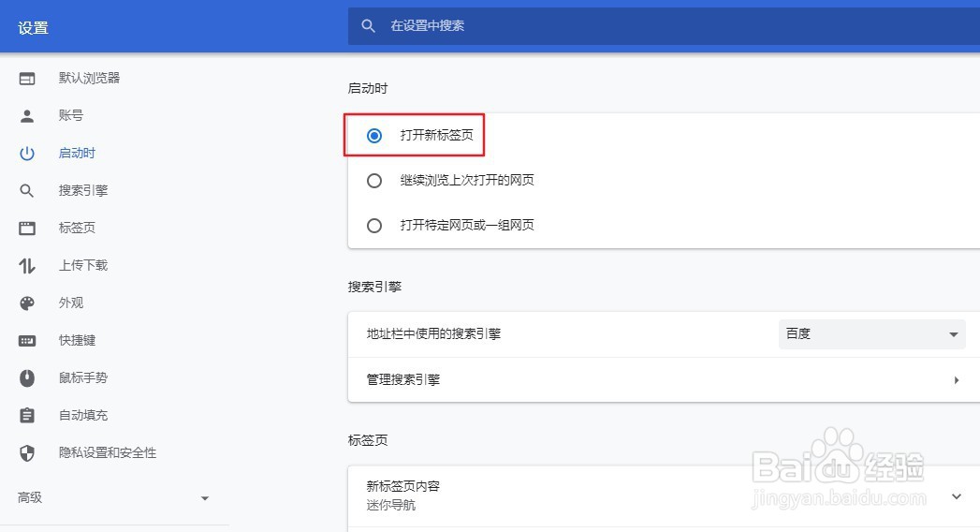Click the 启动时 power icon

pos(27,154)
